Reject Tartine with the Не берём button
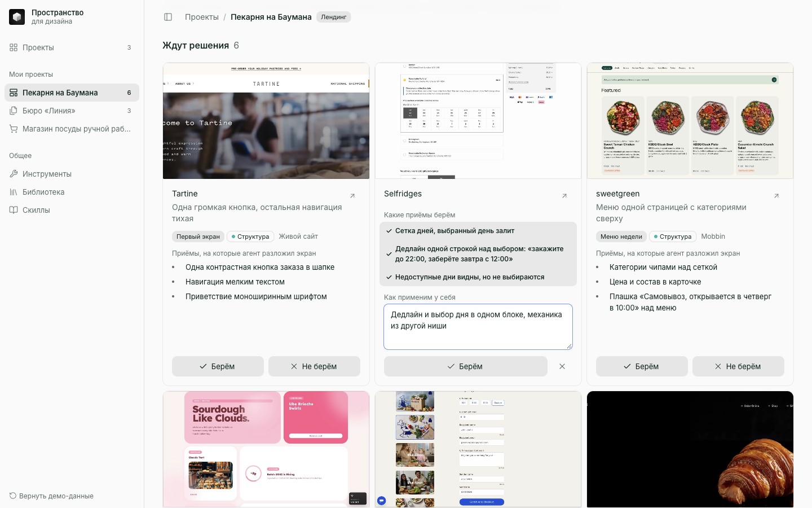Screen dimensions: 812x508 click(x=314, y=366)
